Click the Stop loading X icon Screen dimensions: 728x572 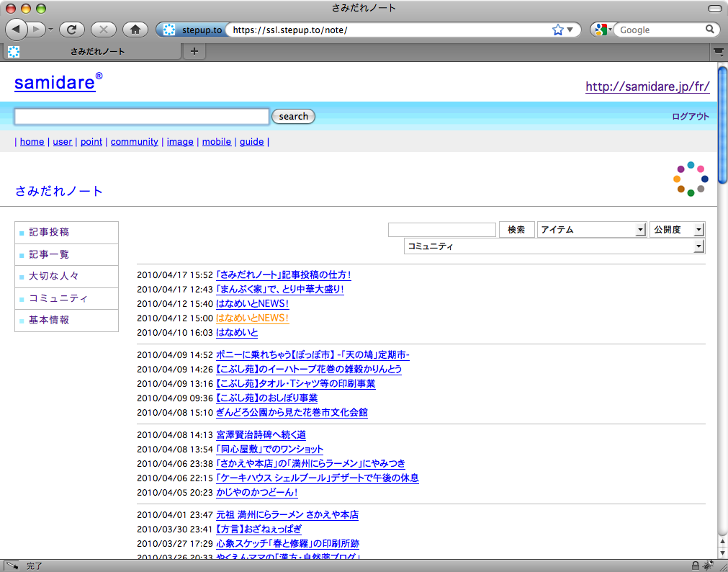pos(104,30)
